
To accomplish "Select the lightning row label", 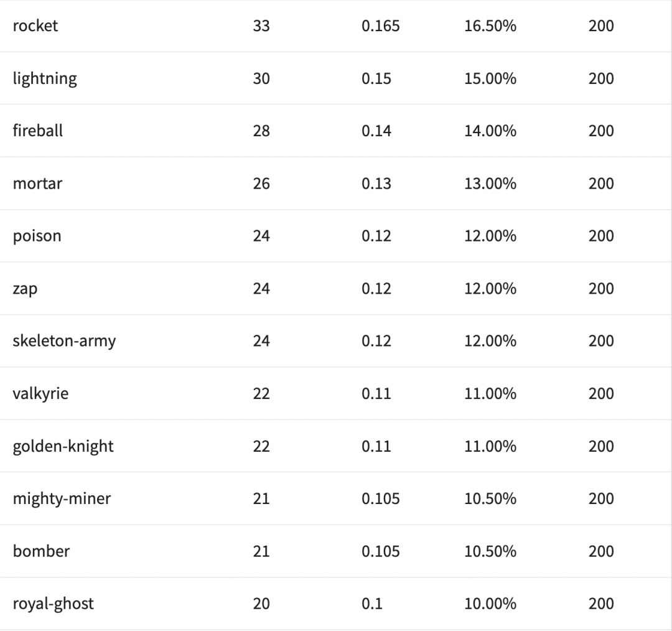I will (x=45, y=78).
